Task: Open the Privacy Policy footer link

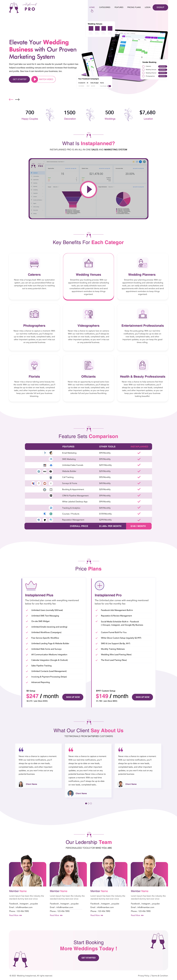Action: point(144,975)
